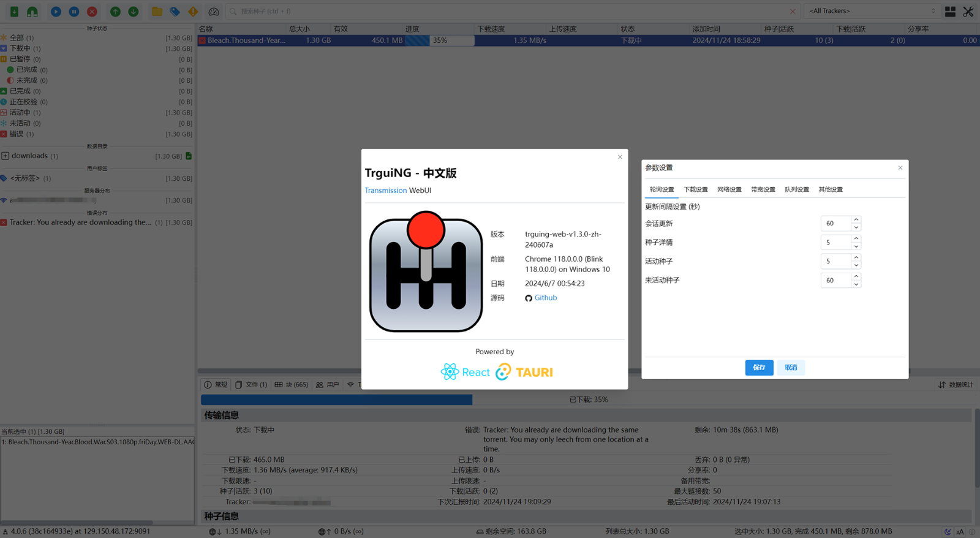
Task: Click the green move down queue icon
Action: [134, 11]
